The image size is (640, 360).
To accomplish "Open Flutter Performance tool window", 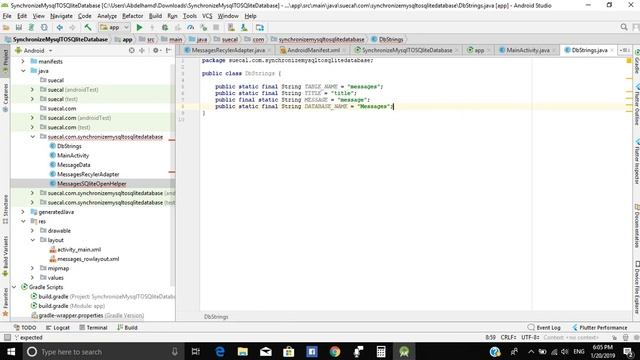I will coord(600,328).
